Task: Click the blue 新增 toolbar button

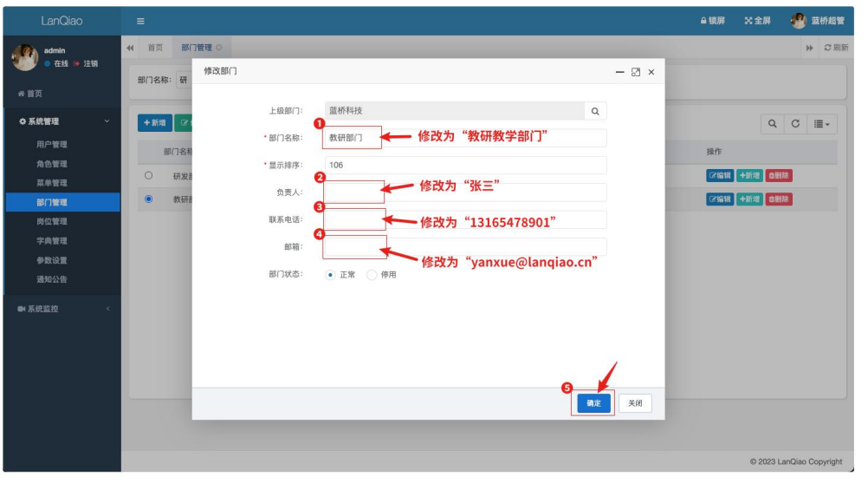Action: [154, 123]
